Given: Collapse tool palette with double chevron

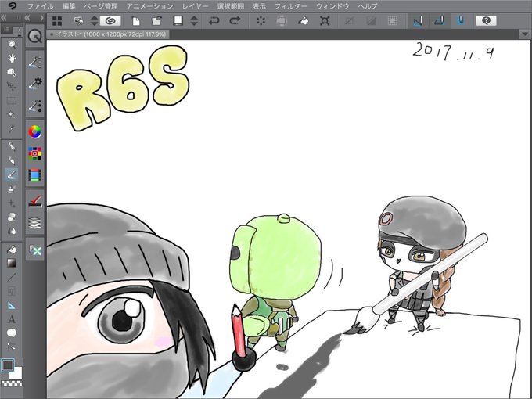Looking at the screenshot, I should click(4, 18).
